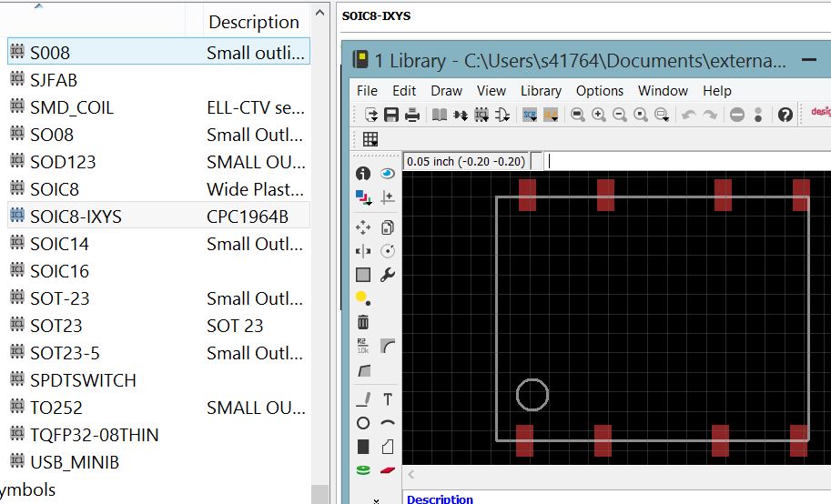Open the Table of Contents book icon
The width and height of the screenshot is (831, 504).
coord(440,115)
